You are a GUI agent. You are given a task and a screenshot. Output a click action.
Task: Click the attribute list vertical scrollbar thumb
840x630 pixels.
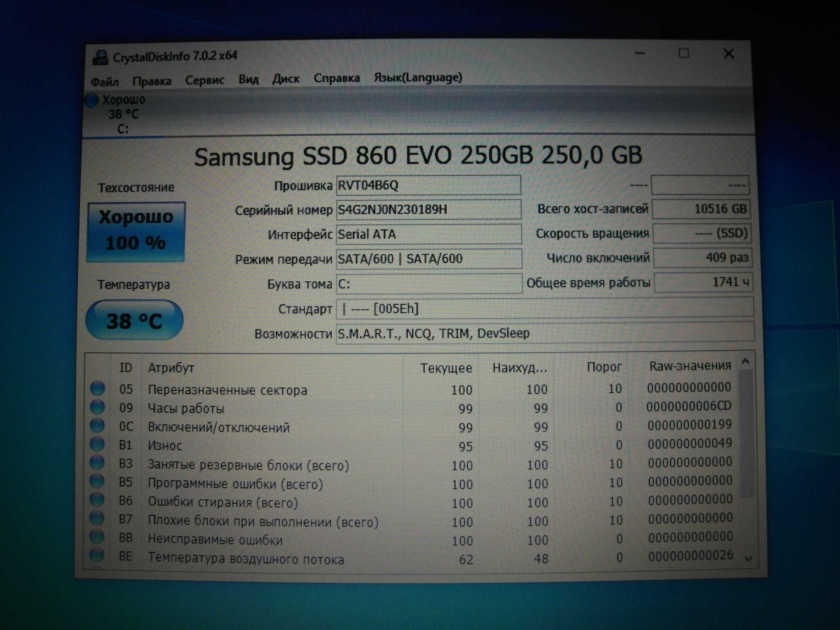747,433
